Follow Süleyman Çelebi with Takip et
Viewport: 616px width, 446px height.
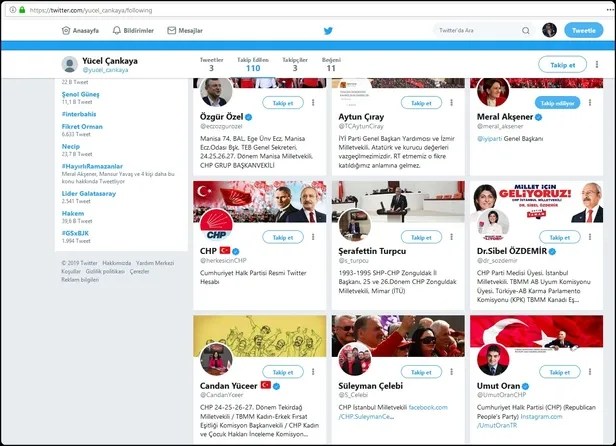pyautogui.click(x=421, y=372)
